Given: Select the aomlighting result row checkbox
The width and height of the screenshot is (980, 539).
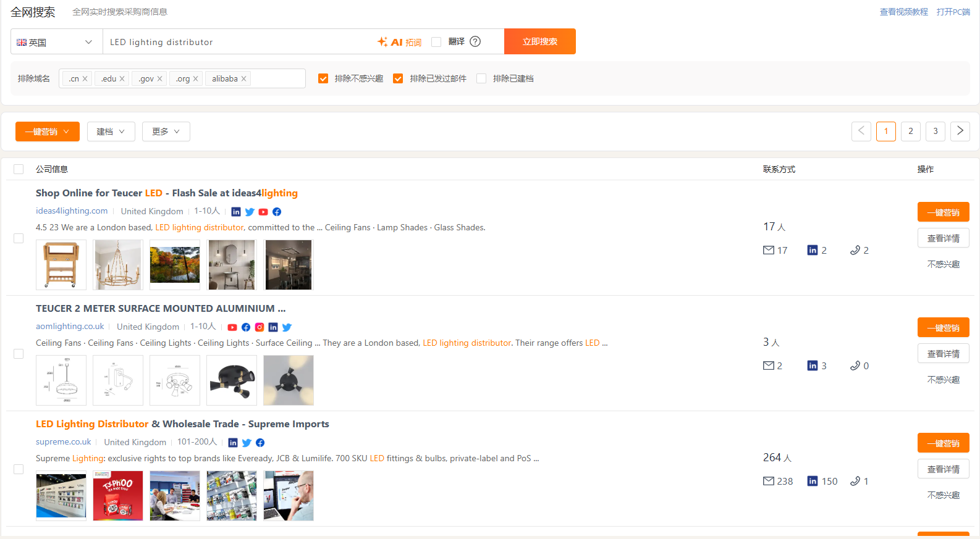Looking at the screenshot, I should 19,354.
